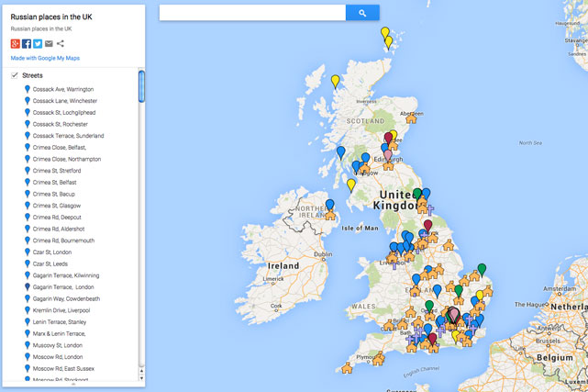This screenshot has height=392, width=588.
Task: Click blue pin west of Glasgow on coast
Action: coord(341,152)
